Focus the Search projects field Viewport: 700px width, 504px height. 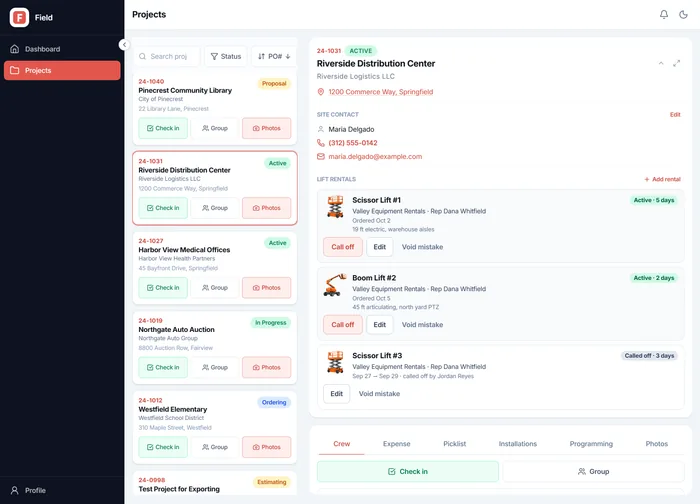pos(167,57)
